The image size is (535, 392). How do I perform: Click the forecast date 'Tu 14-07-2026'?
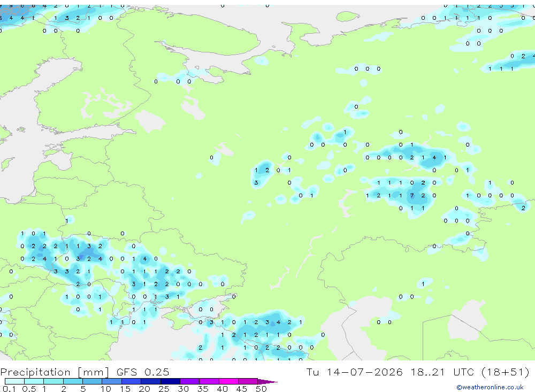[x=354, y=372]
